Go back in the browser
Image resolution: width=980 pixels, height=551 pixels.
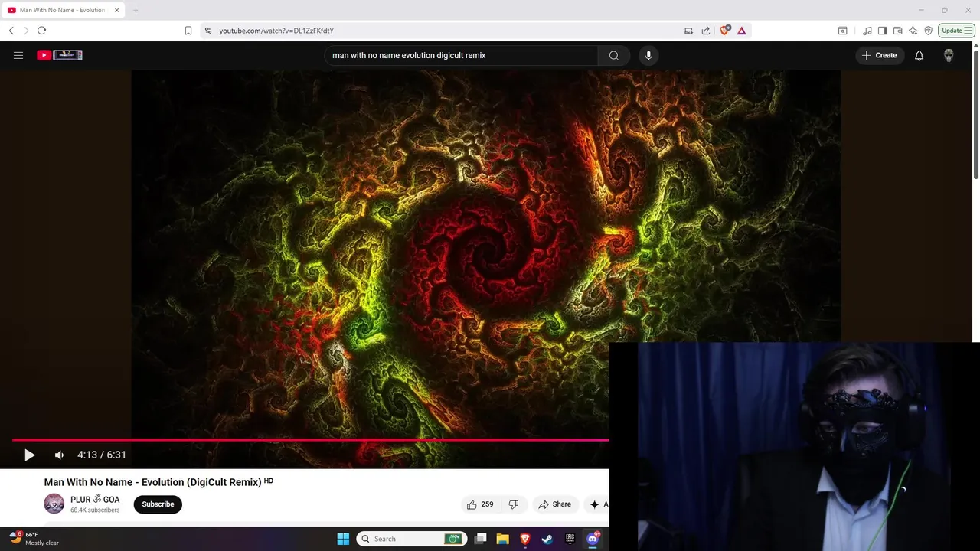(11, 31)
